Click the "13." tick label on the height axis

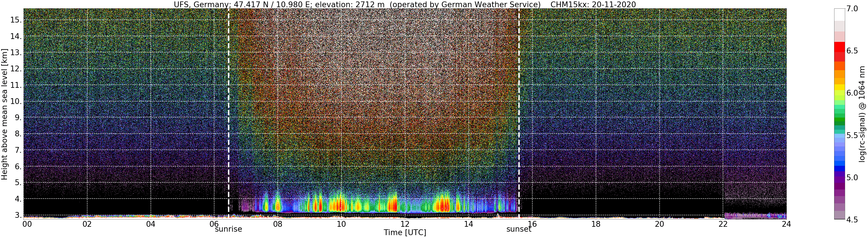[x=16, y=53]
